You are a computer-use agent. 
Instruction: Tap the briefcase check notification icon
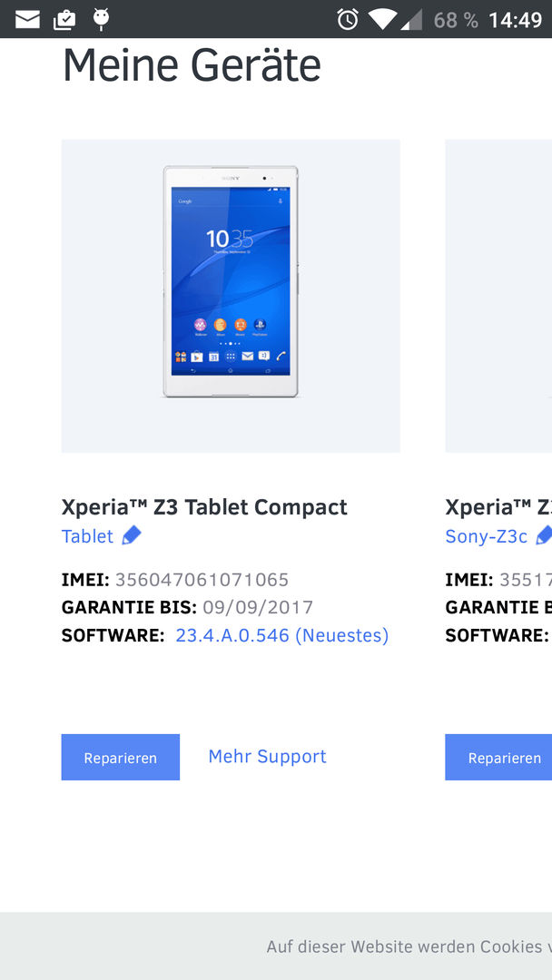point(64,20)
